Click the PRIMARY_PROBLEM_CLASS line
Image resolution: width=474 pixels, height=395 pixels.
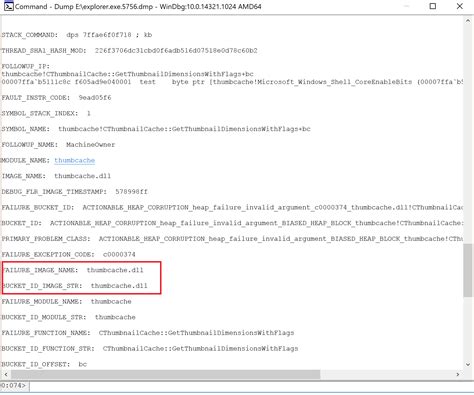click(x=232, y=238)
